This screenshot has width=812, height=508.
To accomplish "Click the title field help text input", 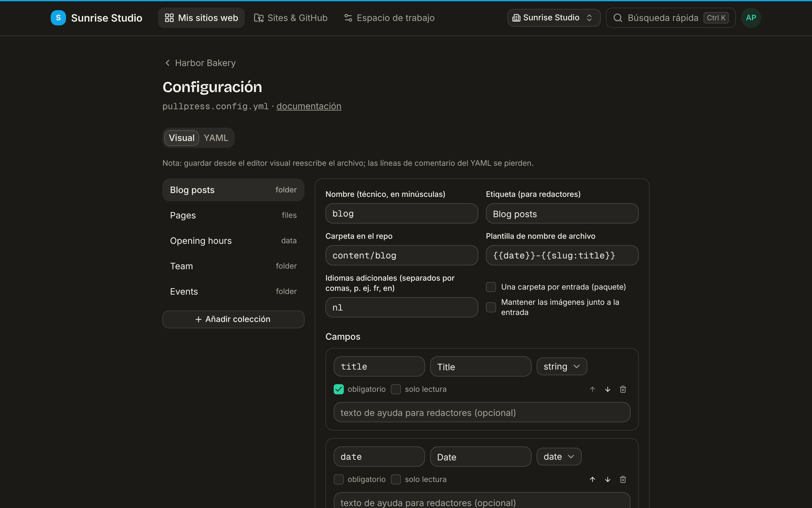I will pyautogui.click(x=482, y=412).
